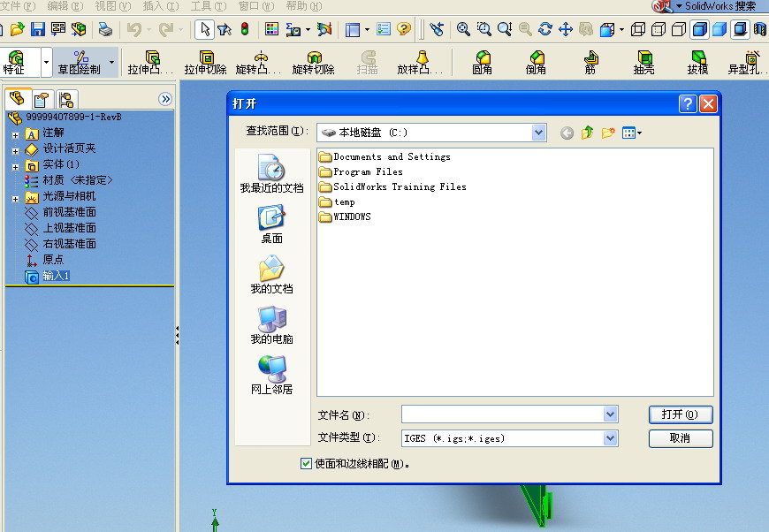Click the Open file toolbar icon

[x=17, y=29]
